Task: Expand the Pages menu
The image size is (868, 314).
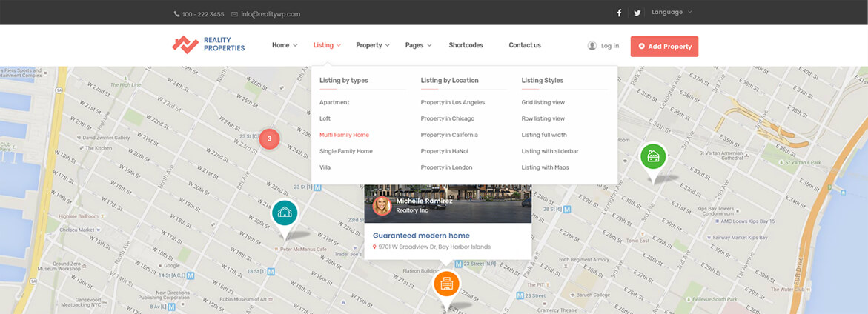Action: (417, 45)
